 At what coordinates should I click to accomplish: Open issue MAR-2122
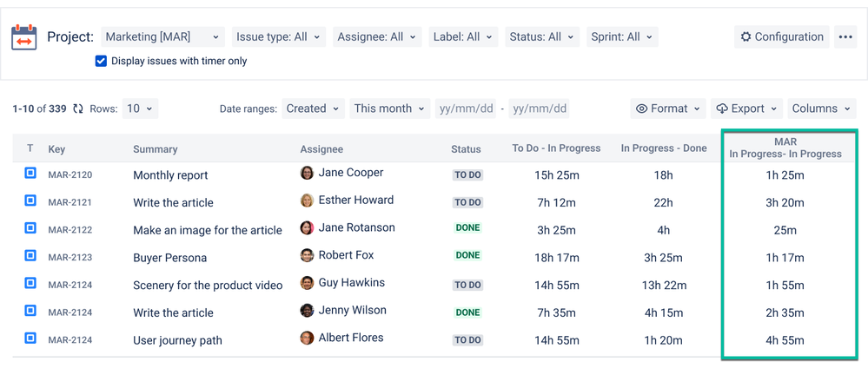(x=70, y=230)
